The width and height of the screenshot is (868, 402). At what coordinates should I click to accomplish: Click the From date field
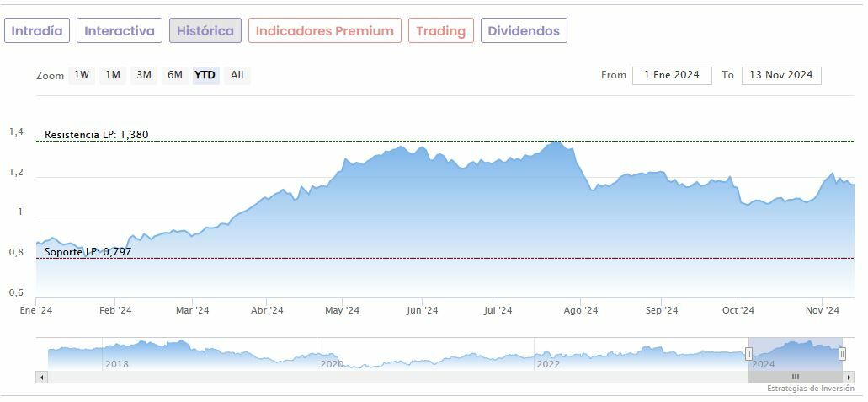click(671, 75)
